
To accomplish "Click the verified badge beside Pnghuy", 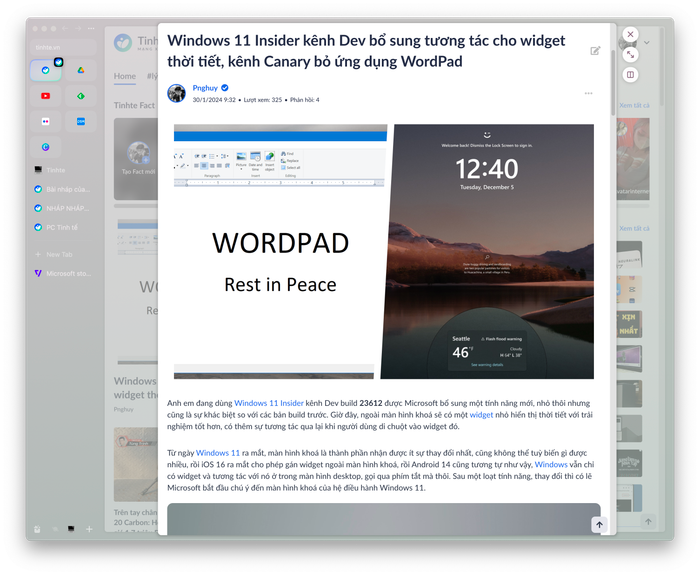I will click(225, 88).
